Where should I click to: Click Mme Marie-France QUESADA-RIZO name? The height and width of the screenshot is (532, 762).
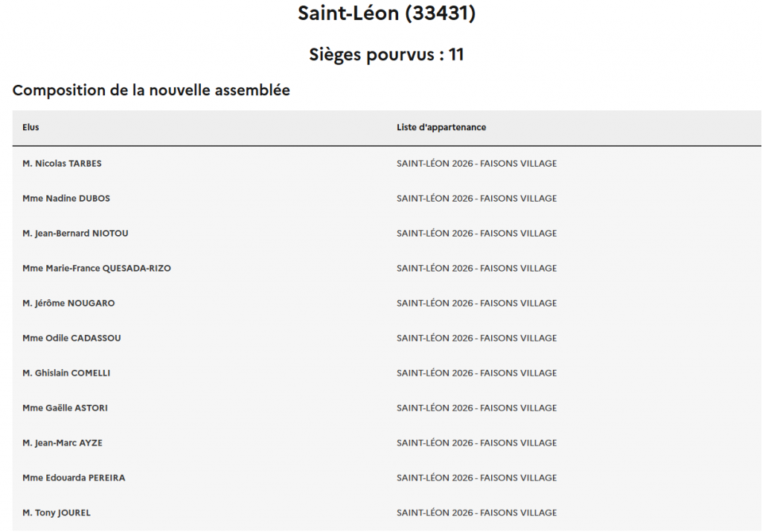coord(97,269)
